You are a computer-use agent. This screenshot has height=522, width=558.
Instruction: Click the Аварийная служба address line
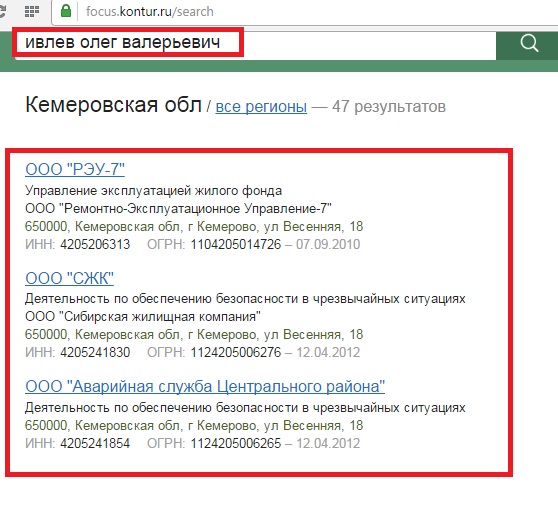[194, 425]
